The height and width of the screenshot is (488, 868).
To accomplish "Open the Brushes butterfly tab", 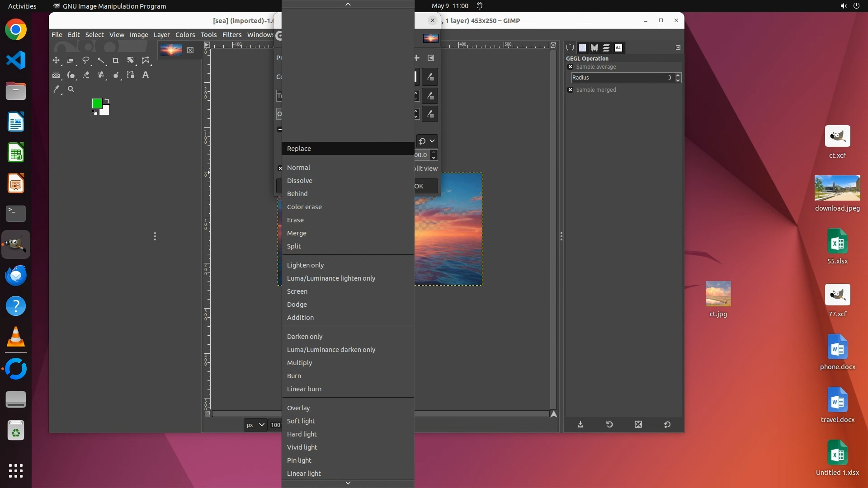I will point(594,47).
